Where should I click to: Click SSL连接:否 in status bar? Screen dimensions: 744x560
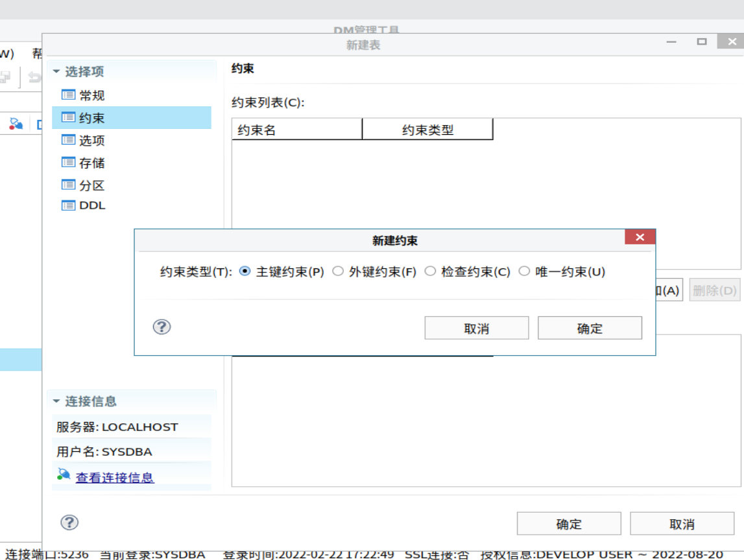click(437, 554)
